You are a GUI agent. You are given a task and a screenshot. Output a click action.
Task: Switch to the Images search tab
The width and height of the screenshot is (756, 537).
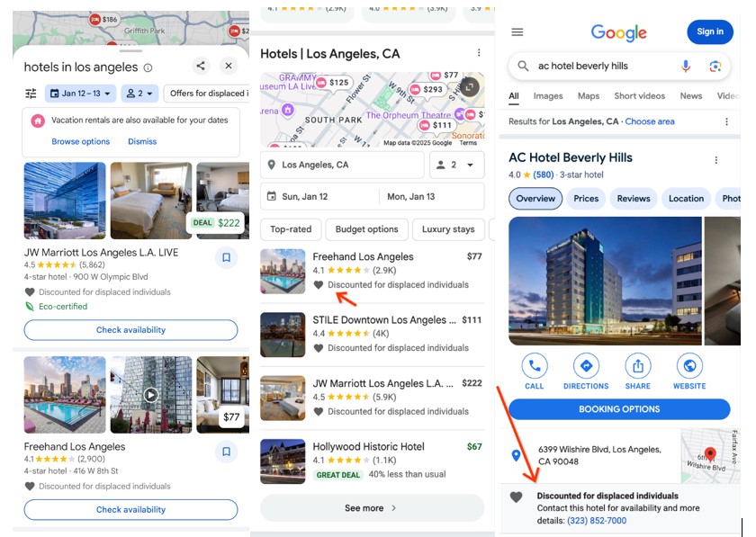pyautogui.click(x=548, y=96)
